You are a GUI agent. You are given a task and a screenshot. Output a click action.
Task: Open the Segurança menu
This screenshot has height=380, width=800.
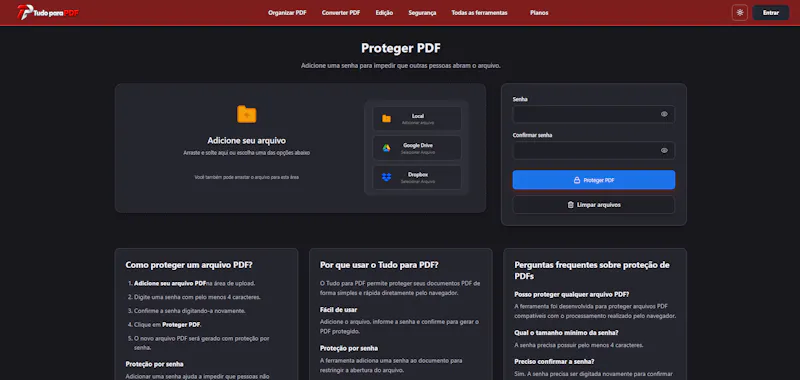tap(422, 13)
